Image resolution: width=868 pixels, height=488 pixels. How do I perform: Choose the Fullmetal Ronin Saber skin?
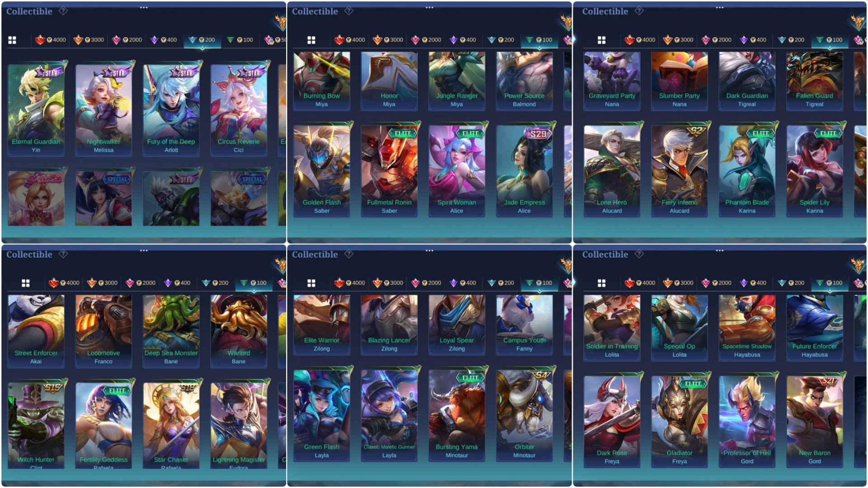tap(389, 171)
